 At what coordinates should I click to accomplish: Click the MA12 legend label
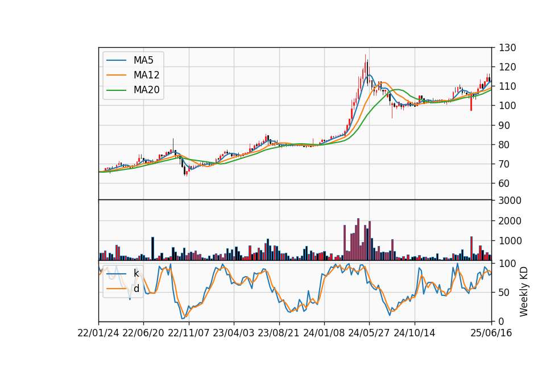pyautogui.click(x=146, y=75)
